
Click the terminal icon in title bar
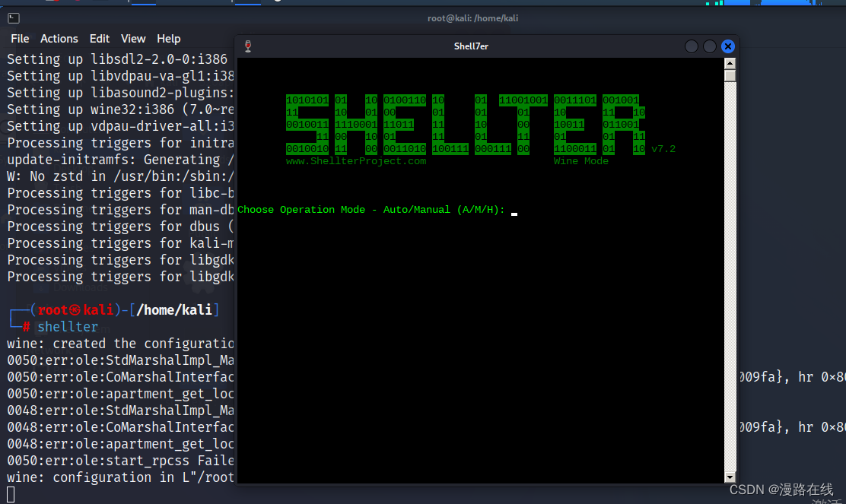click(14, 18)
